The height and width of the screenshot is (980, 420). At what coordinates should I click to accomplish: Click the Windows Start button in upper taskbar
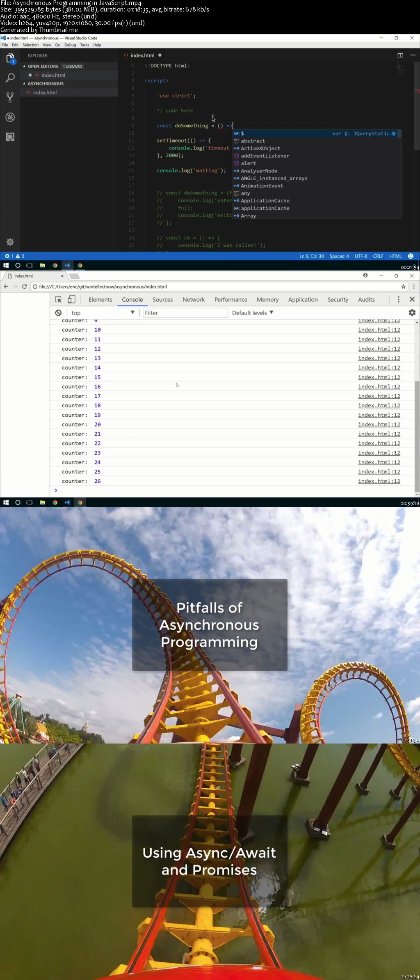pos(6,265)
